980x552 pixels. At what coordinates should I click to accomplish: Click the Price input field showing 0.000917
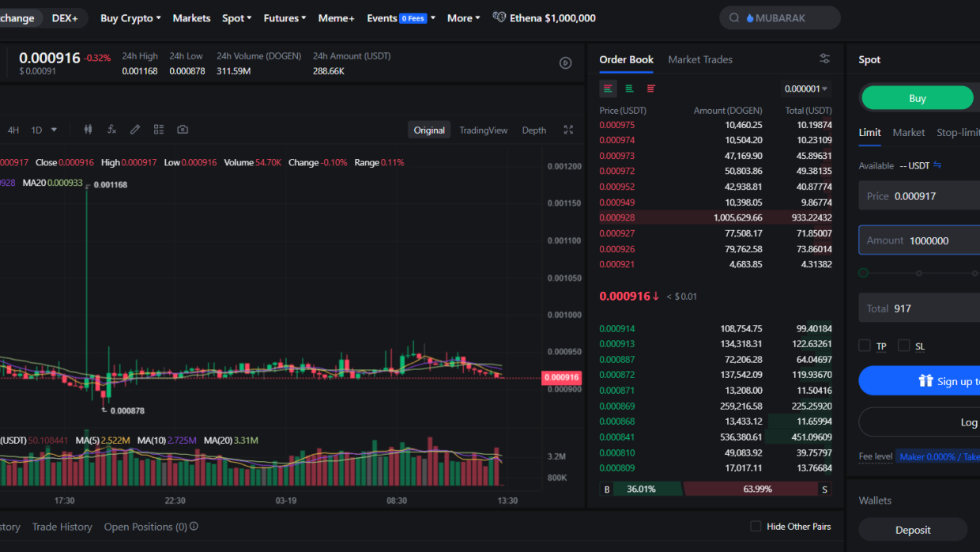[x=919, y=195]
